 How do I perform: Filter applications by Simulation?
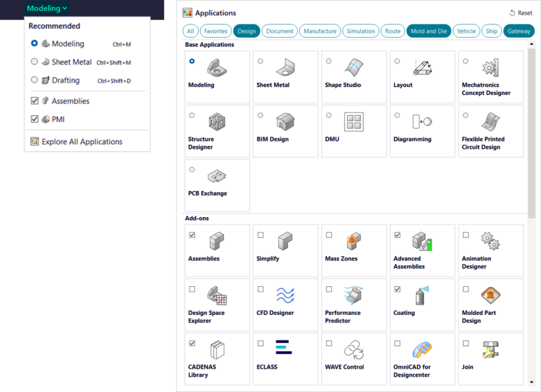tap(361, 31)
